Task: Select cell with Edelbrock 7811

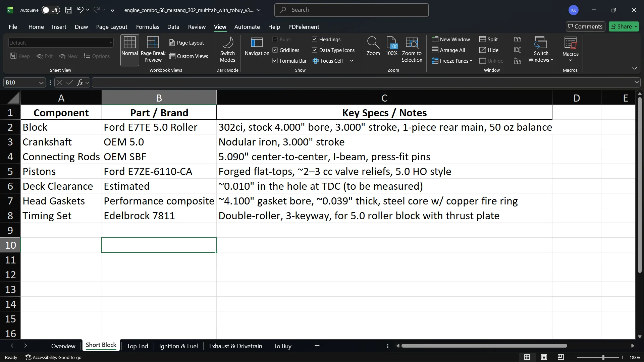Action: 159,216
